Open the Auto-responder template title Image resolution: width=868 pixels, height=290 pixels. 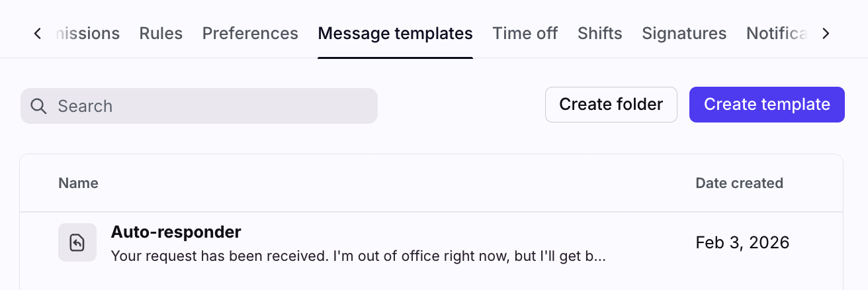[176, 232]
